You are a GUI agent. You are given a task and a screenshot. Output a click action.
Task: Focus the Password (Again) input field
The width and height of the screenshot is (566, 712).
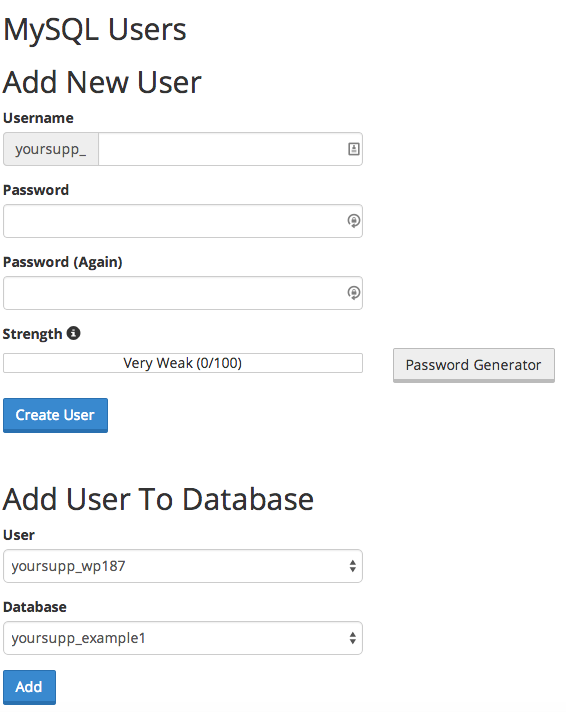183,293
